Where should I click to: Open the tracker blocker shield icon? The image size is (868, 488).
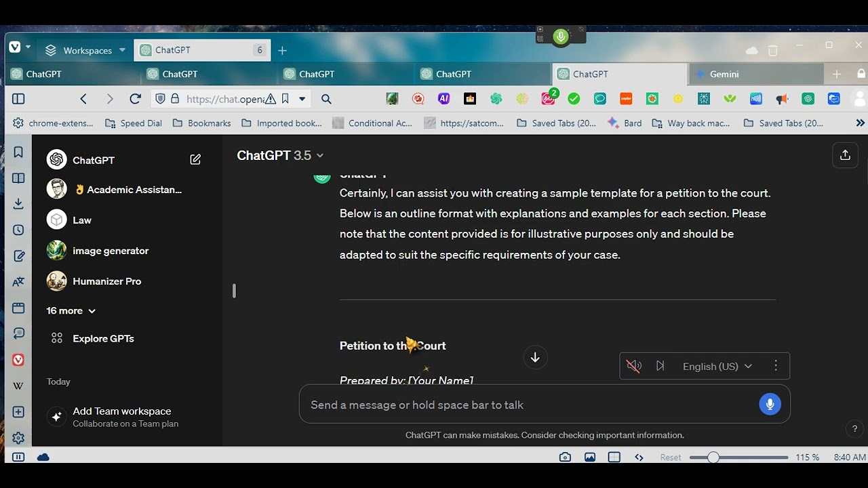160,99
